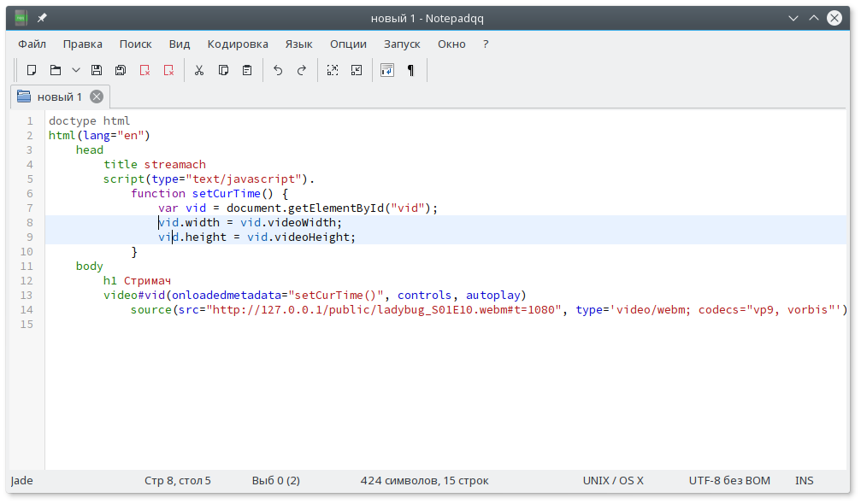Image resolution: width=861 pixels, height=504 pixels.
Task: Click the Open file folder icon
Action: pos(56,70)
